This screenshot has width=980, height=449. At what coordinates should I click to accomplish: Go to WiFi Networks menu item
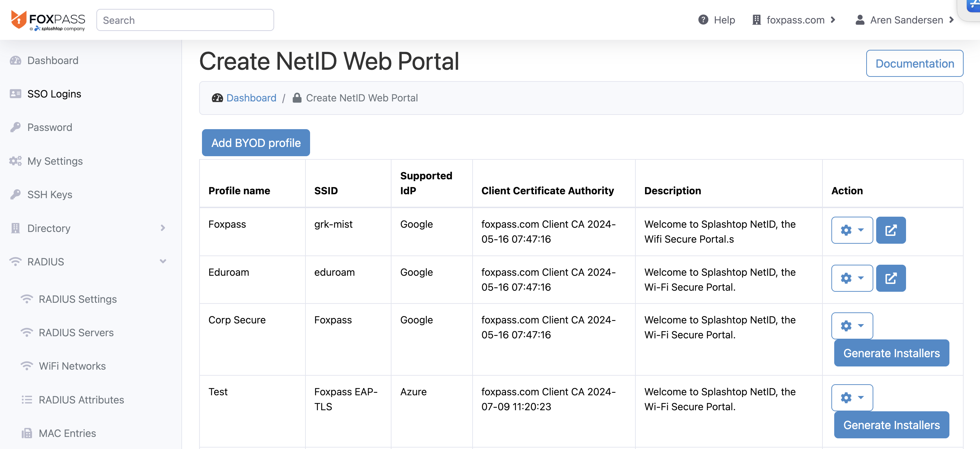(72, 366)
